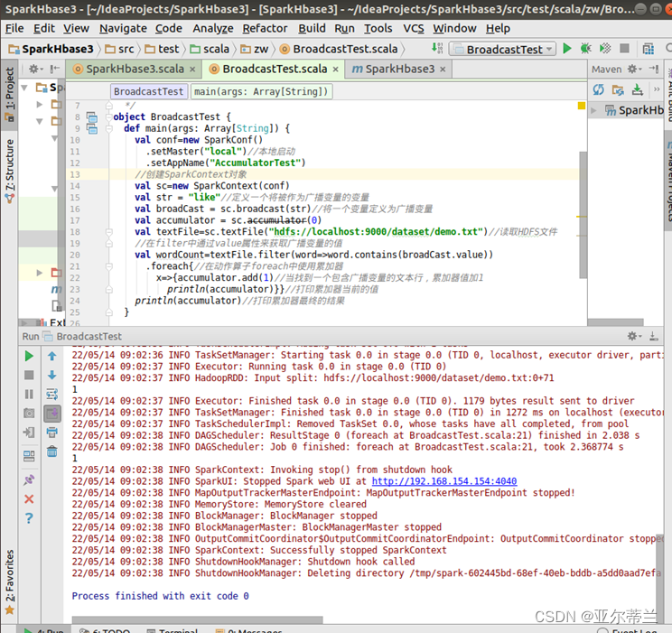Pause the Run panel output
The width and height of the screenshot is (672, 633).
pyautogui.click(x=29, y=395)
